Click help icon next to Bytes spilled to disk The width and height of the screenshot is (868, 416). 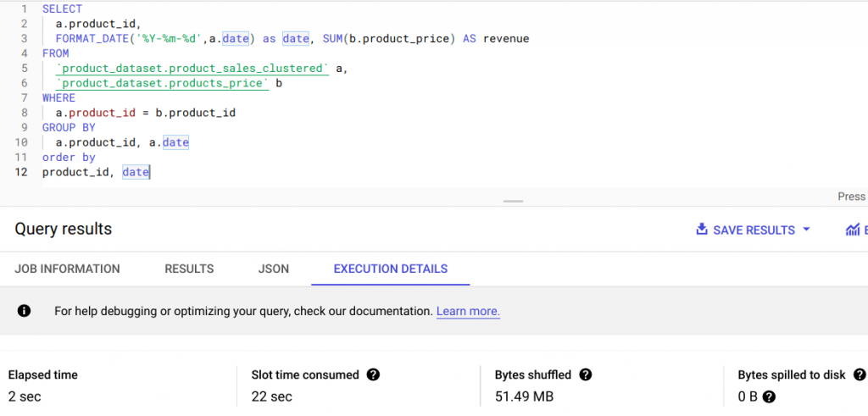pyautogui.click(x=860, y=375)
